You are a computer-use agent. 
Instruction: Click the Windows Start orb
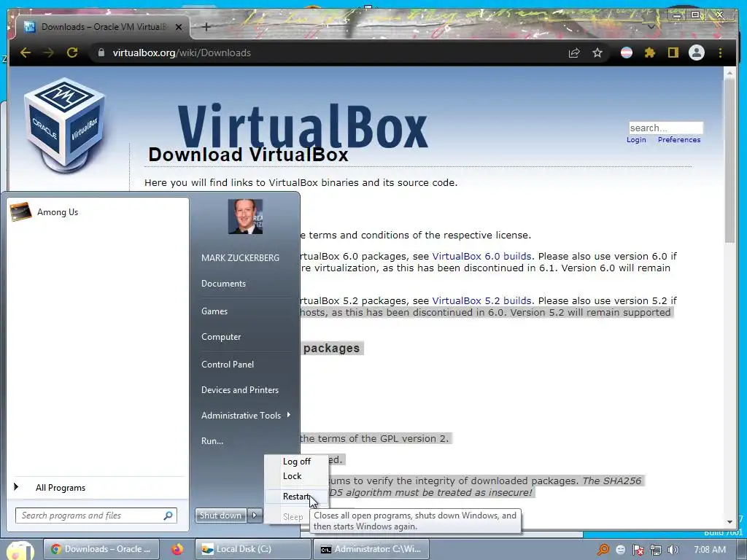click(x=20, y=551)
